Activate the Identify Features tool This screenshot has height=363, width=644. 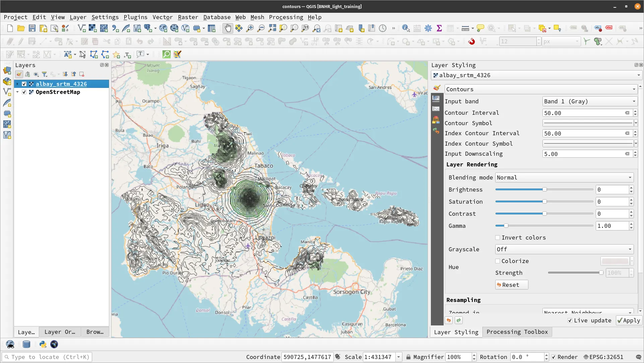[405, 28]
